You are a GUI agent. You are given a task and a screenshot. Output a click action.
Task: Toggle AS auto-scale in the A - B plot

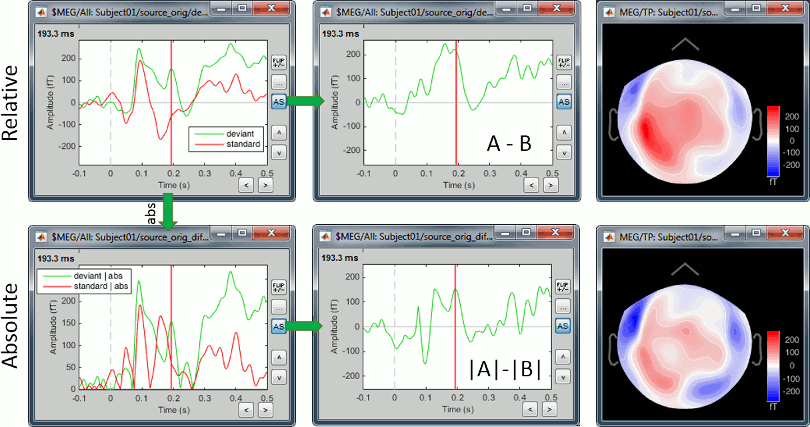tap(564, 102)
